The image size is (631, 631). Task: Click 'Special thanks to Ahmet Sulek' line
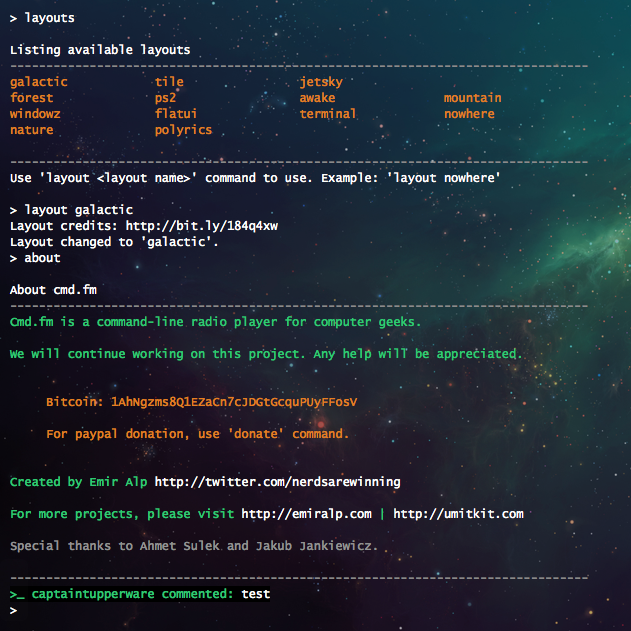click(x=194, y=546)
